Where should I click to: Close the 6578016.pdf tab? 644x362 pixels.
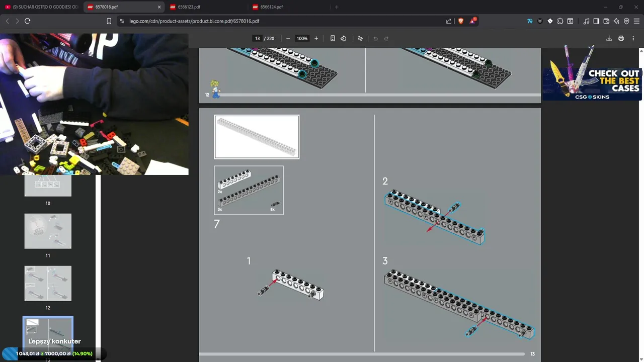click(159, 7)
